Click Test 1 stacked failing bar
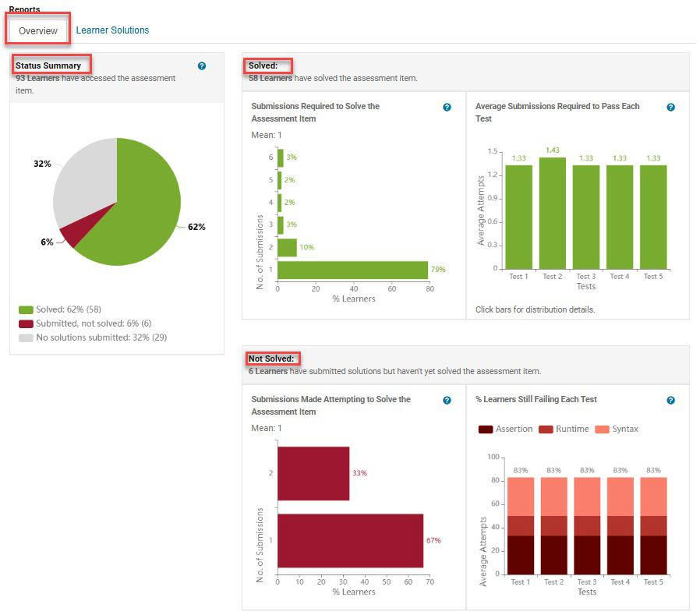The height and width of the screenshot is (615, 700). [521, 525]
